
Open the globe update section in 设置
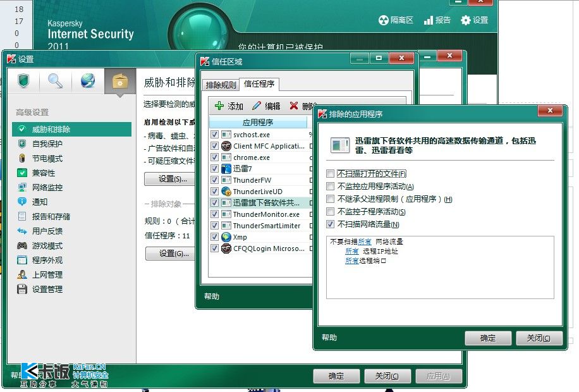click(88, 80)
